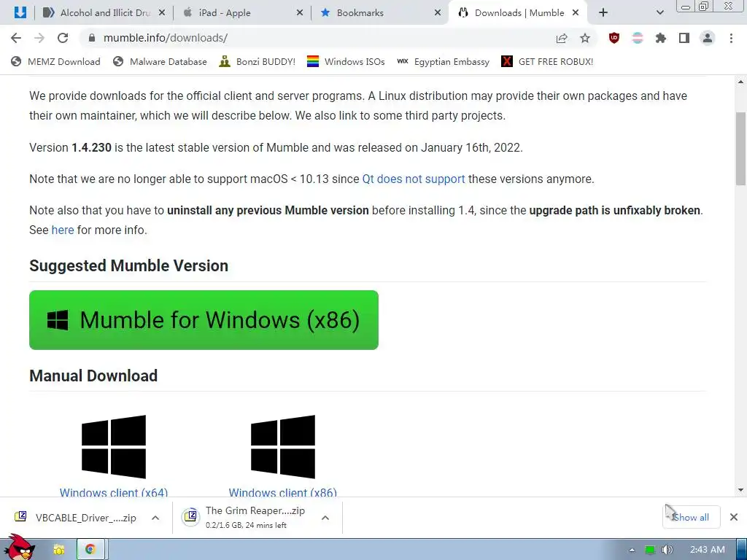Close the downloads shelf
Viewport: 747px width, 560px height.
734,517
